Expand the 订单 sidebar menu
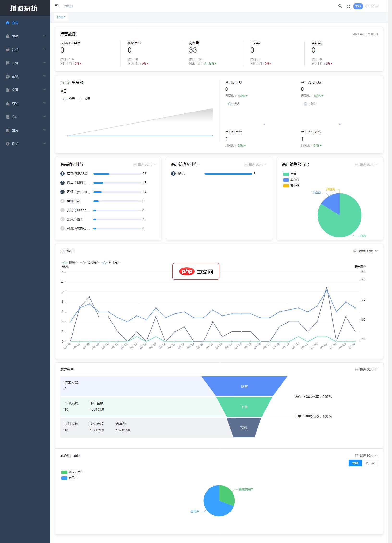This screenshot has height=543, width=392. pos(25,50)
